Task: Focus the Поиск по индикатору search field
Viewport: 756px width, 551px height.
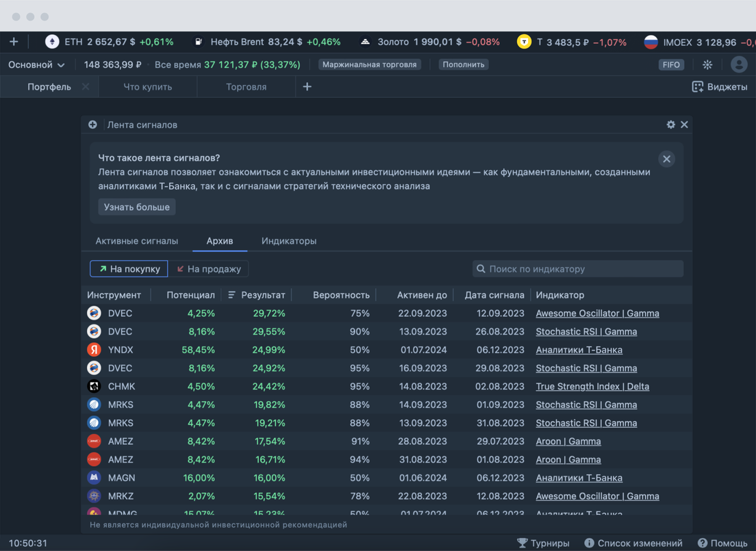Action: 577,268
